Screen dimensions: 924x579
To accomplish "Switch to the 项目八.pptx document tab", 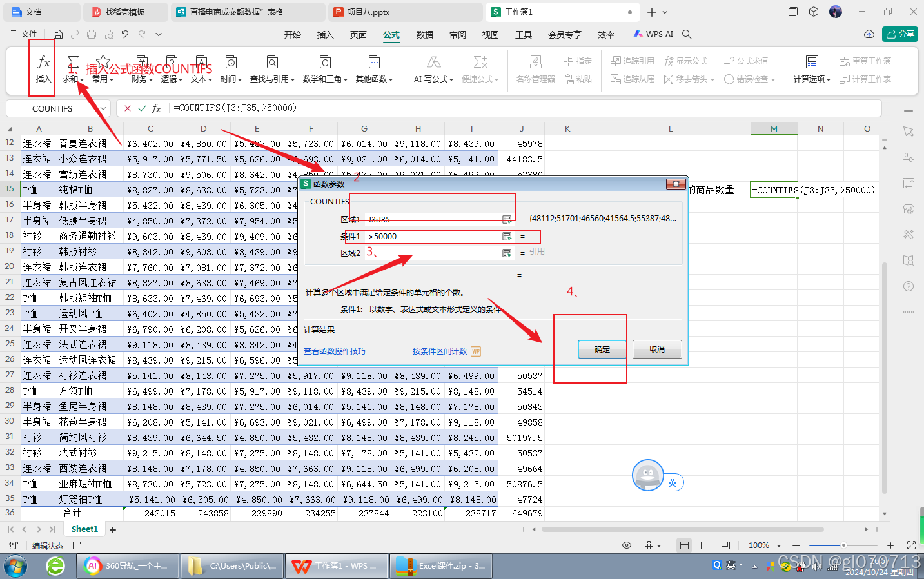I will click(x=406, y=12).
